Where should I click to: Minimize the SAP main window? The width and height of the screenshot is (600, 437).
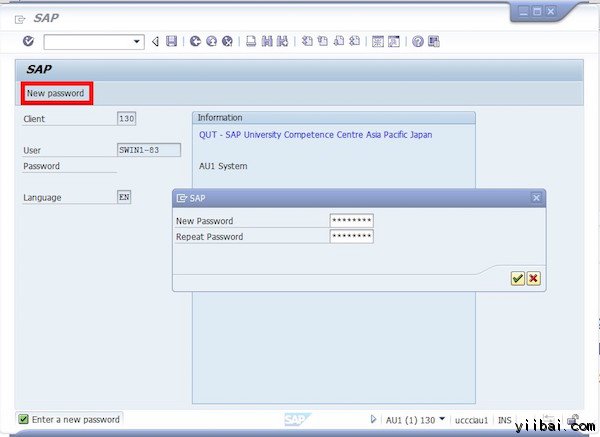click(523, 11)
